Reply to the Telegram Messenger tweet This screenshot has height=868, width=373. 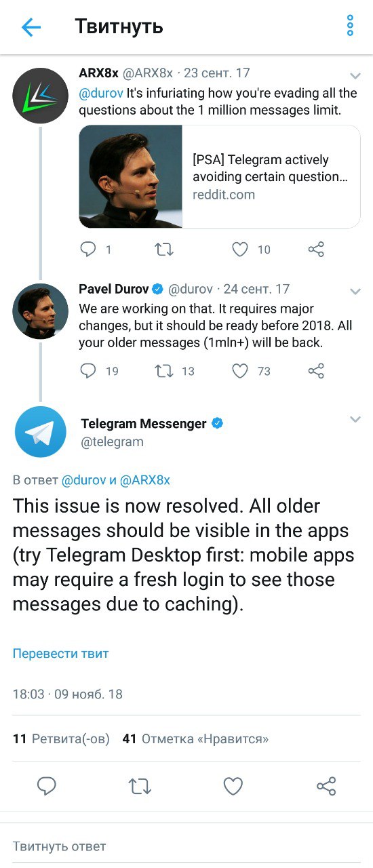point(46,787)
